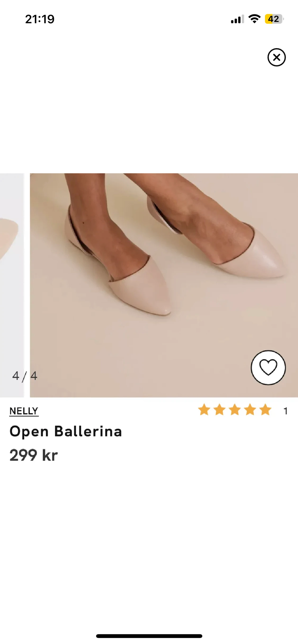Tap the battery level indicator
Image resolution: width=298 pixels, height=644 pixels.
tap(274, 19)
